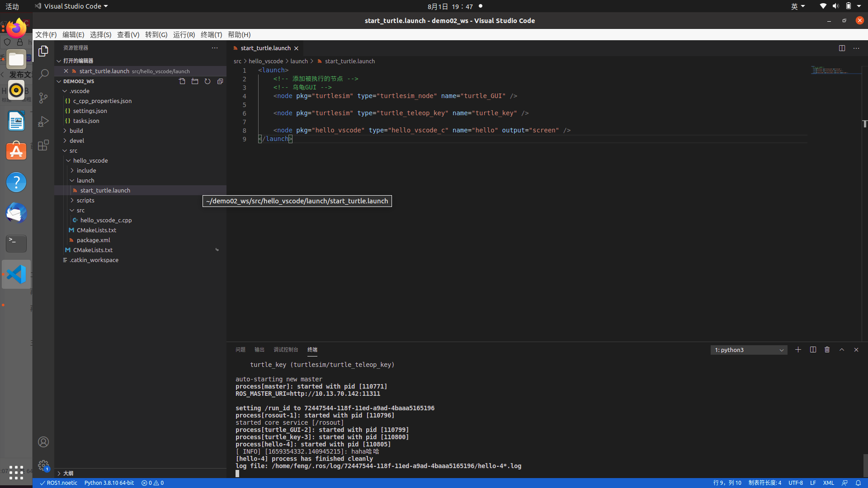Open the Run and Debug view
Image resolution: width=868 pixels, height=488 pixels.
coord(43,122)
